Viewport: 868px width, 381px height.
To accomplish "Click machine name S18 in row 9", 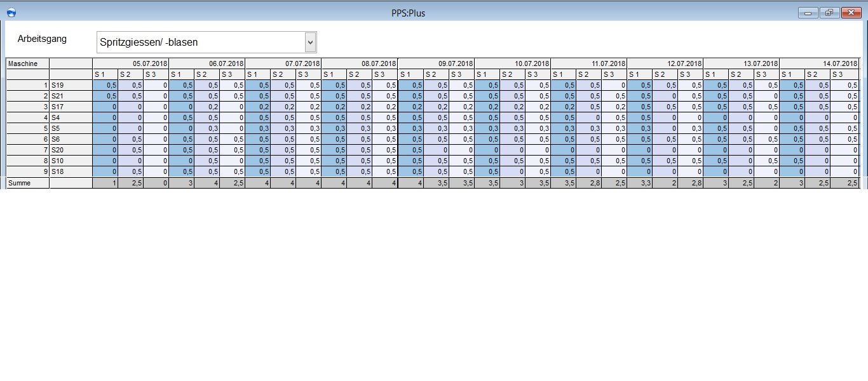I will point(71,171).
